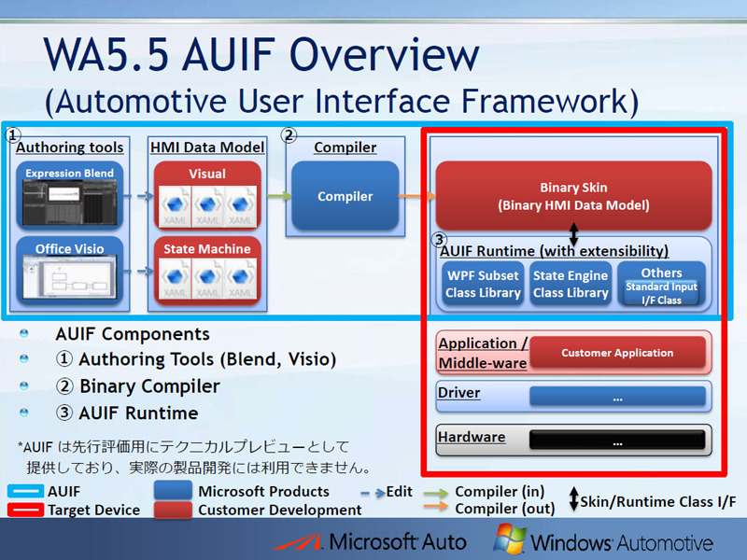Click the dashed Edit arrow legend icon
Viewport: 747px width, 560px height.
click(373, 493)
